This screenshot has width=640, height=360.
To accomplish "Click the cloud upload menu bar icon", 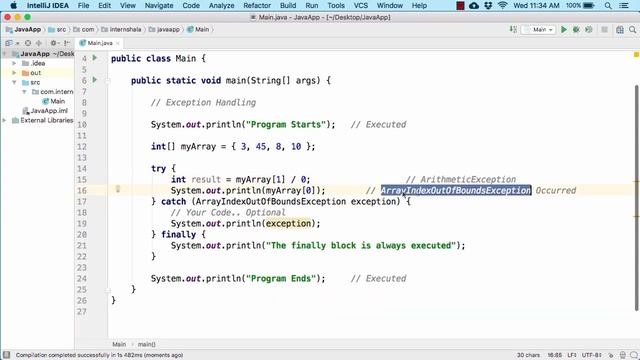I will [x=474, y=6].
